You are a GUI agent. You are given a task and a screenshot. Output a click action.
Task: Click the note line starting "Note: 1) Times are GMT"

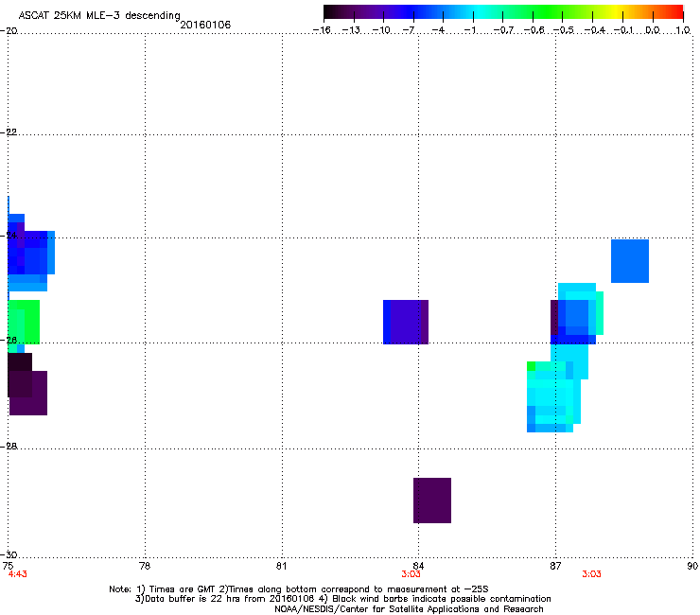coord(299,589)
